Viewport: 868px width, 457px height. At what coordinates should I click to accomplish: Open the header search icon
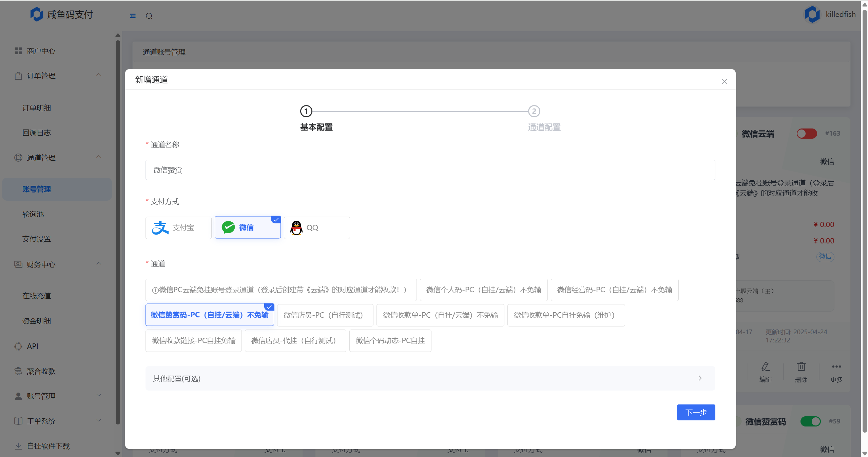point(149,16)
